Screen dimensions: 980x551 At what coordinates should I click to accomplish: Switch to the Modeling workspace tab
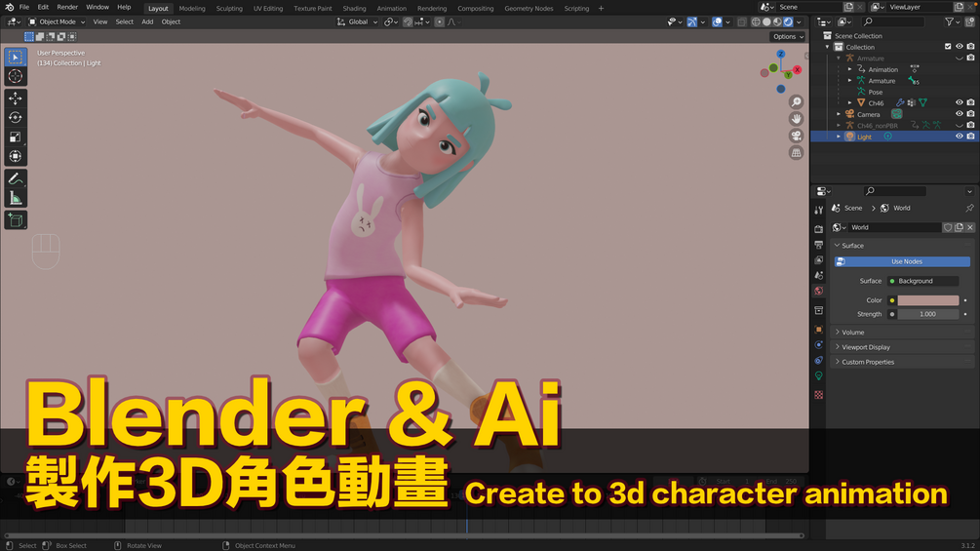click(x=192, y=8)
